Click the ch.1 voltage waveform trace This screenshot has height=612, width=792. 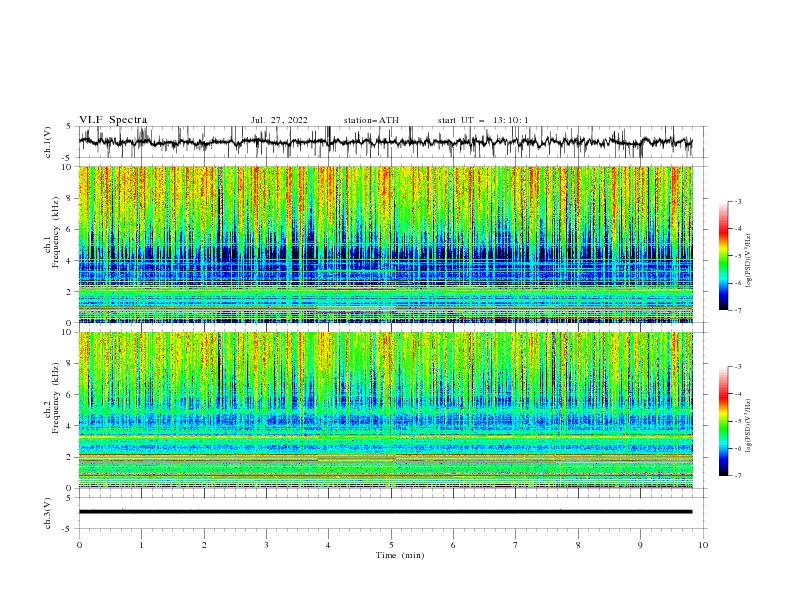(385, 142)
